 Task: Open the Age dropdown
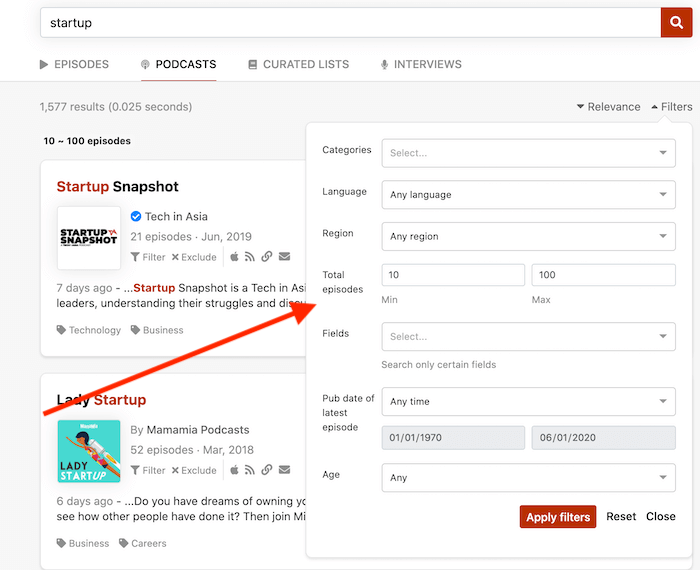[x=529, y=478]
